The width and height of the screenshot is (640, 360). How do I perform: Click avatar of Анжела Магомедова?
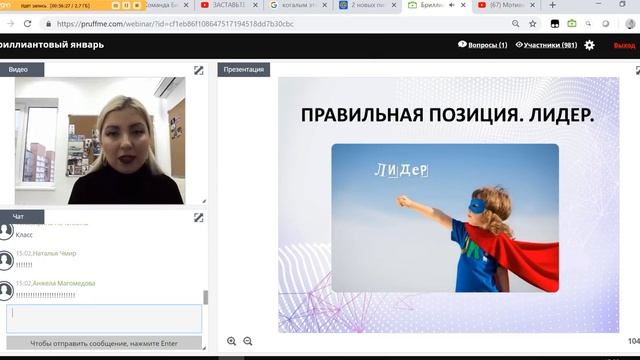(x=6, y=291)
